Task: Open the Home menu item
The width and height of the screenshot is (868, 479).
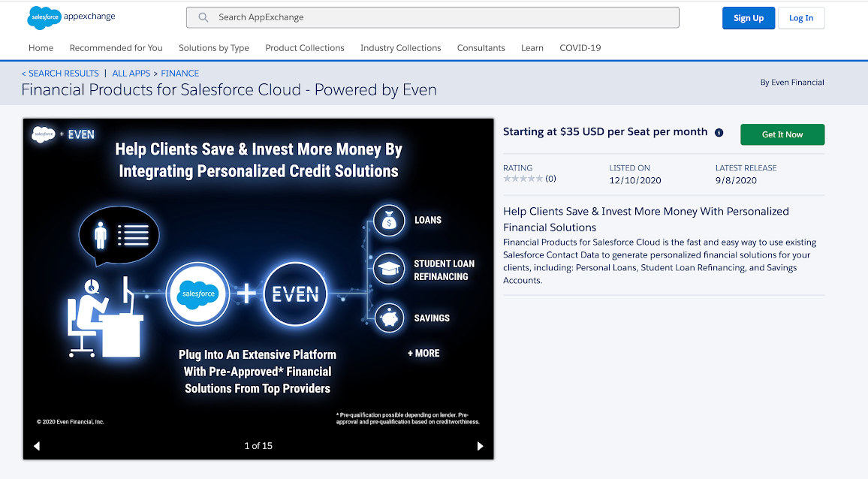Action: (41, 47)
